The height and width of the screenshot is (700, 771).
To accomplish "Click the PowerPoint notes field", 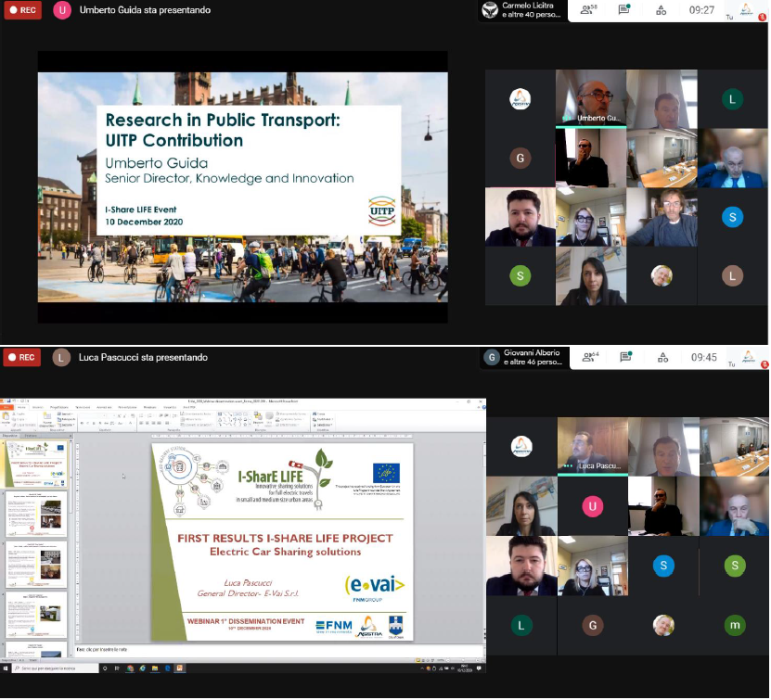I will (279, 649).
